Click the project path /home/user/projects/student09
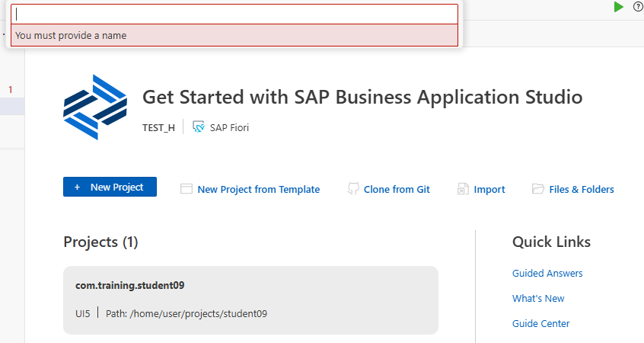Screen dimensions: 644x343 pos(199,313)
